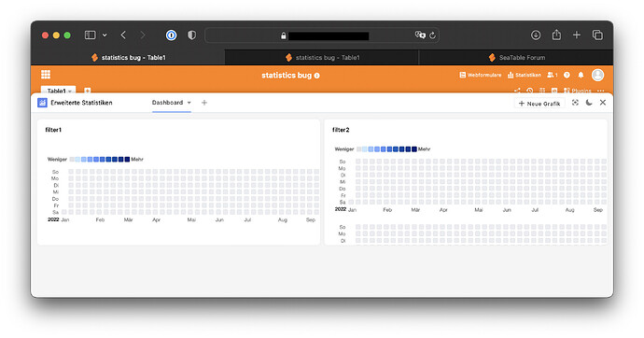Open the 1Password extension icon
The height and width of the screenshot is (338, 644).
point(172,35)
